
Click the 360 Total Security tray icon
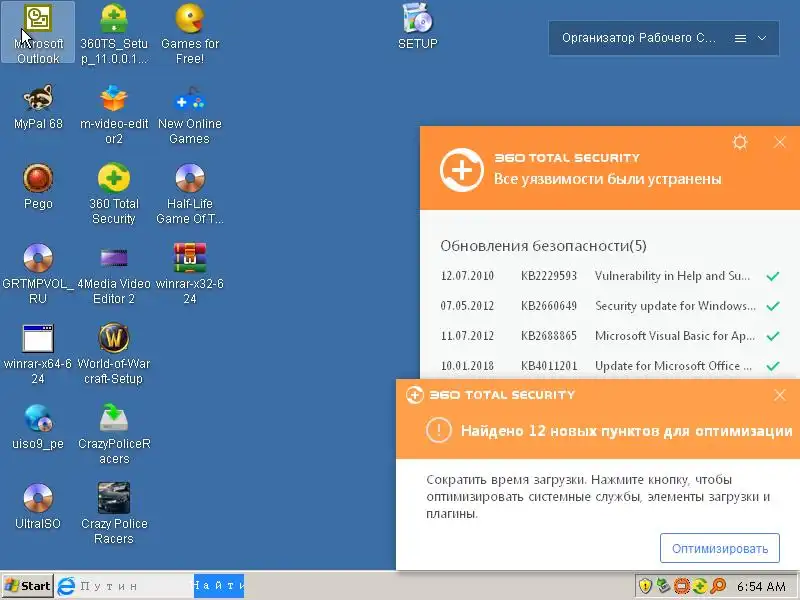tap(699, 586)
